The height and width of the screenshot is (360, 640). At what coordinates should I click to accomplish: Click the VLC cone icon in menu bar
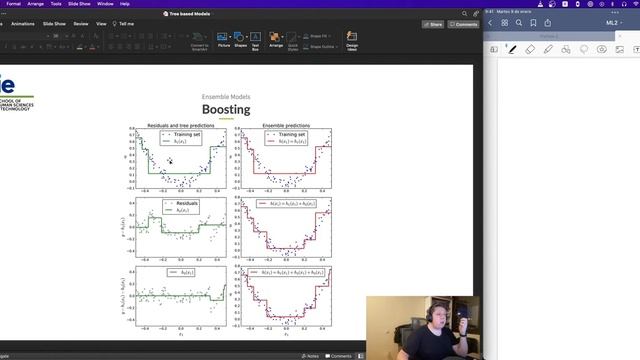(x=540, y=4)
